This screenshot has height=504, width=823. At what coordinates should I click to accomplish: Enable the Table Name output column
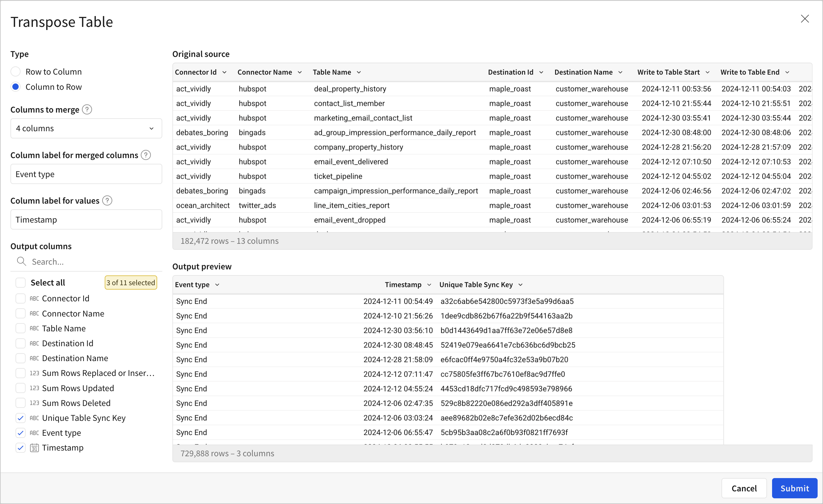[21, 328]
